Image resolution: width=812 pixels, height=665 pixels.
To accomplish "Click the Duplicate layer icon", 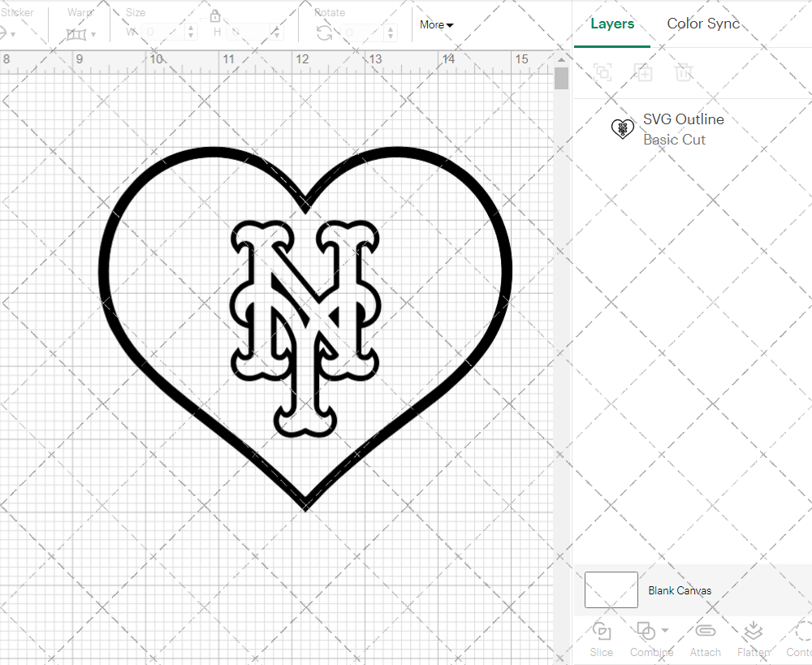I will pyautogui.click(x=643, y=72).
